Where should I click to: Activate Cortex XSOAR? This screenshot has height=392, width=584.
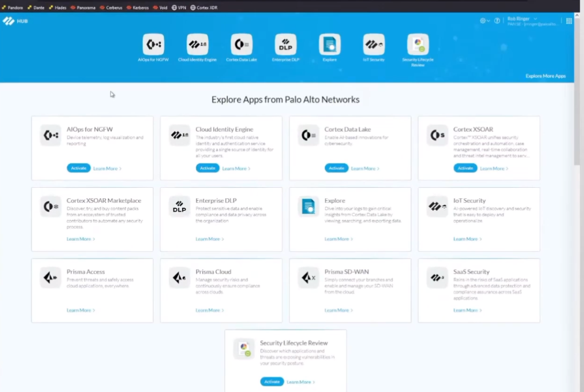pos(465,168)
